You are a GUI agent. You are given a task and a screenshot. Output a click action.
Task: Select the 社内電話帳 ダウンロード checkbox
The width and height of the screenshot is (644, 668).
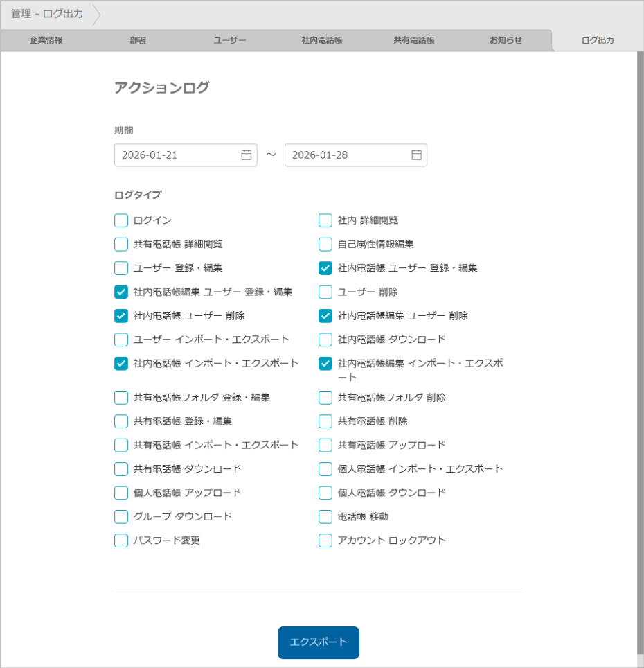(325, 340)
